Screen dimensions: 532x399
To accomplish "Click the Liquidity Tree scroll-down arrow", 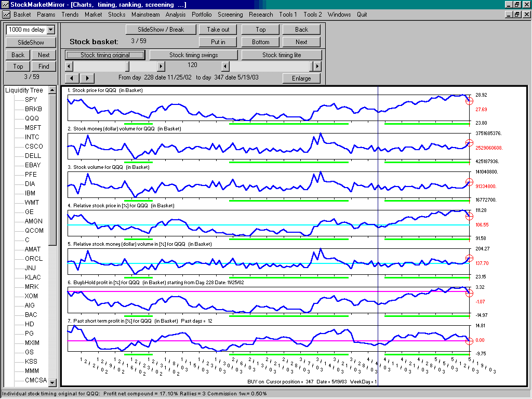I will pos(52,382).
